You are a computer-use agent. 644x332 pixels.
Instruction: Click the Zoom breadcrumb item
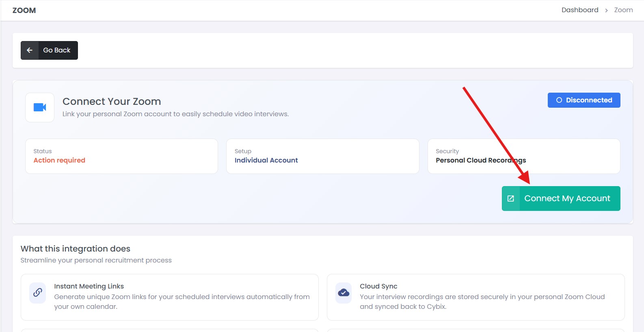(x=623, y=10)
